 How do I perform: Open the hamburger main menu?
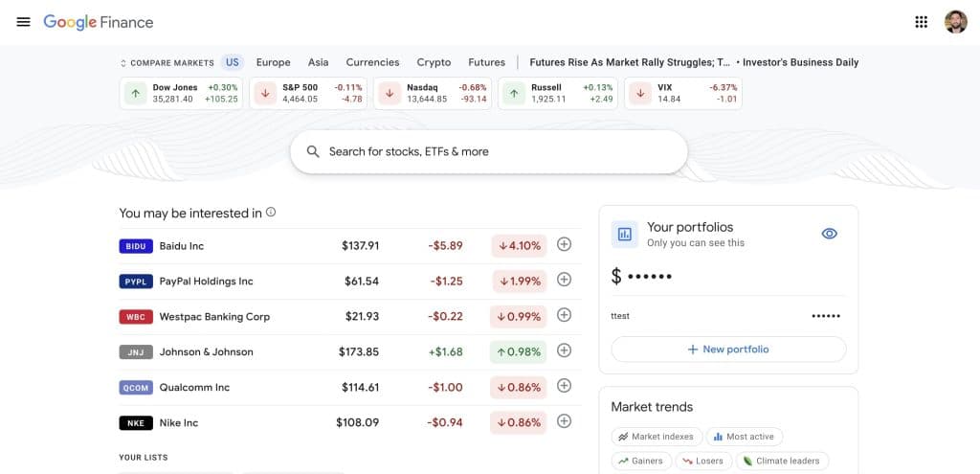tap(23, 22)
